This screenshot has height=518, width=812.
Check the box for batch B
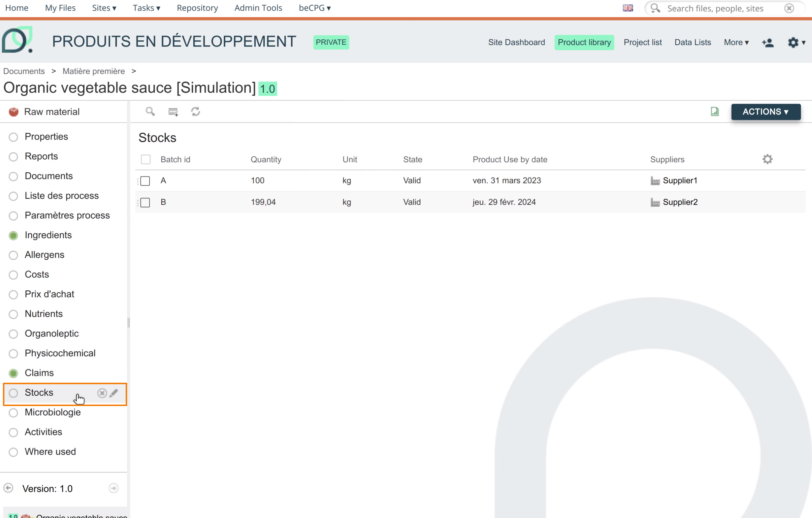[x=145, y=203]
